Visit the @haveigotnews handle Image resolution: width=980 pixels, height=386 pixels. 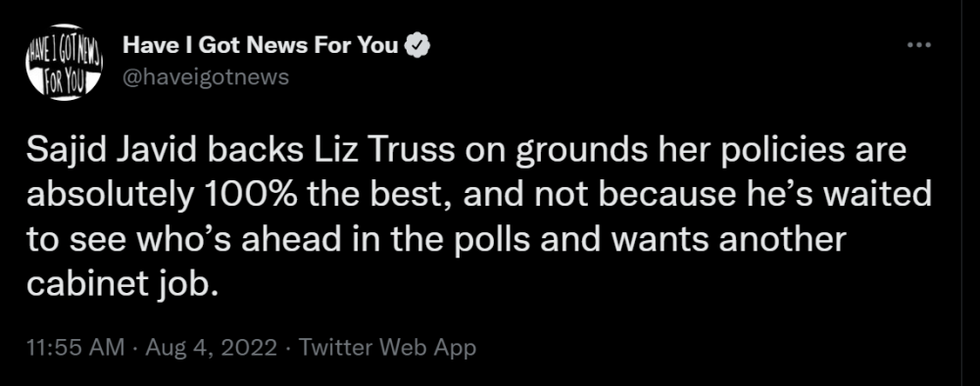click(206, 76)
